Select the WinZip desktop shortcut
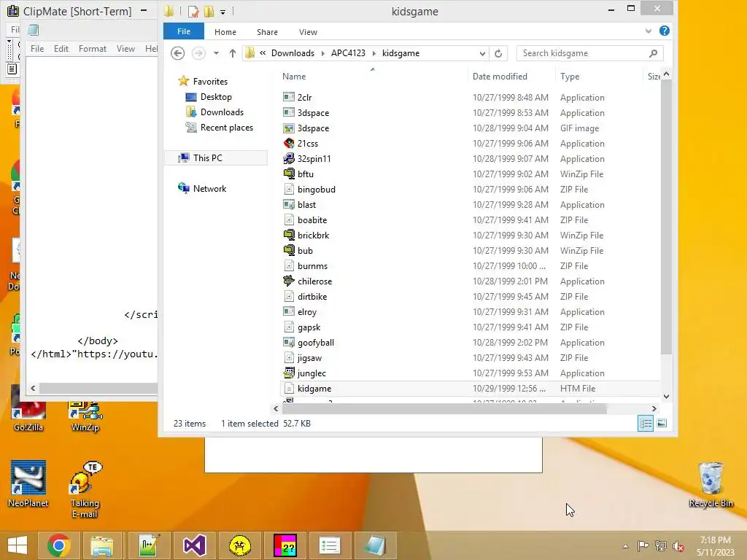Viewport: 747px width, 560px height. pos(85,417)
